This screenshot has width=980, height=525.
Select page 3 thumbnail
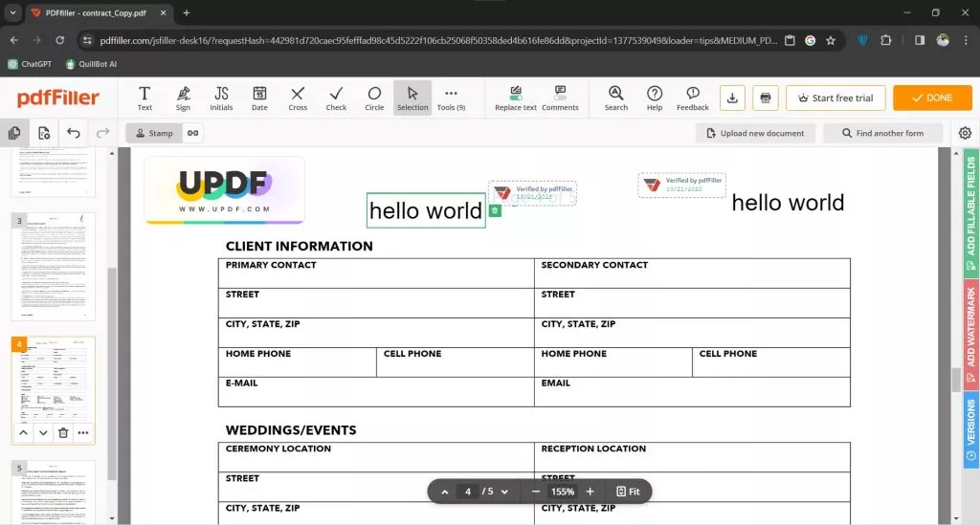pyautogui.click(x=54, y=267)
